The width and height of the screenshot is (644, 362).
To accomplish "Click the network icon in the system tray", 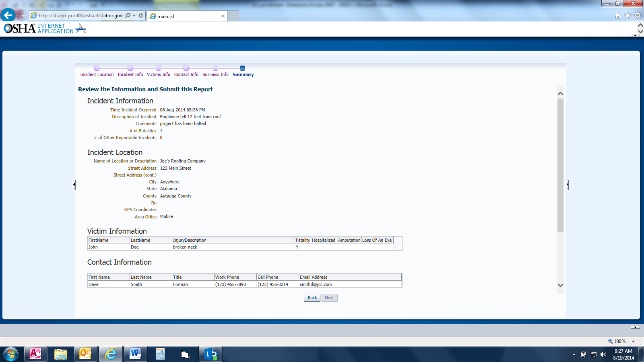I will [x=593, y=354].
